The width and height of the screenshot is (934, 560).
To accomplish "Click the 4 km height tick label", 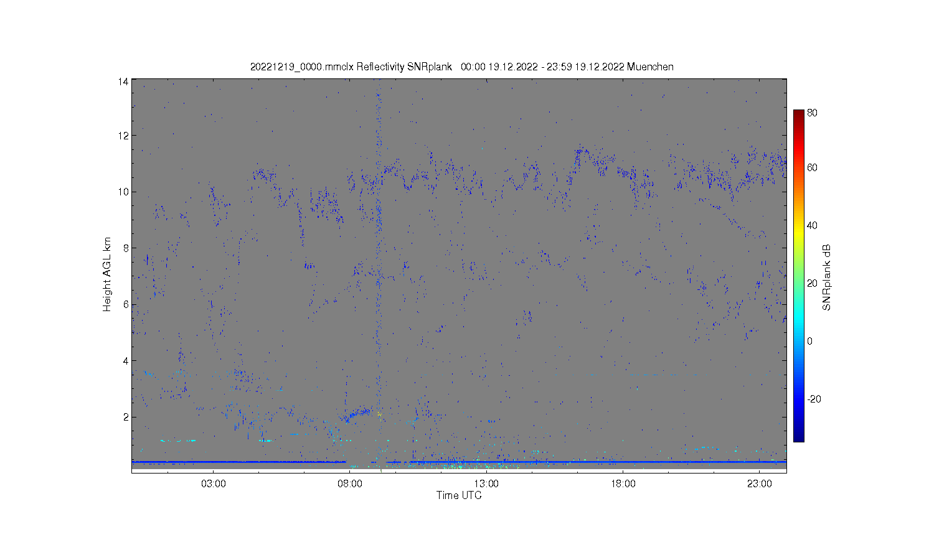I will [126, 361].
